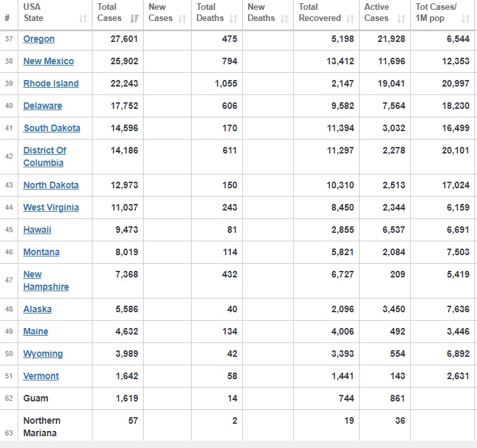Click sort icon in Active Cases header

coord(401,19)
